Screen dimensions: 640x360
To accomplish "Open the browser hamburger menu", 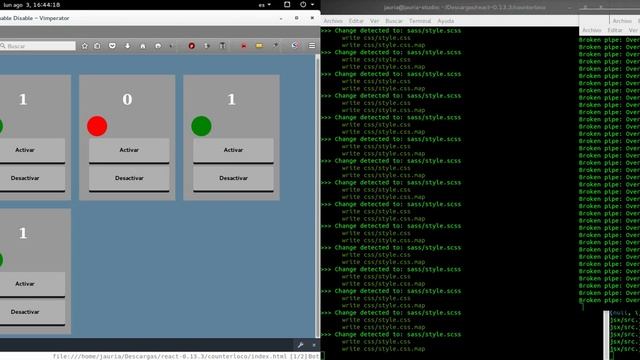I will pyautogui.click(x=312, y=46).
